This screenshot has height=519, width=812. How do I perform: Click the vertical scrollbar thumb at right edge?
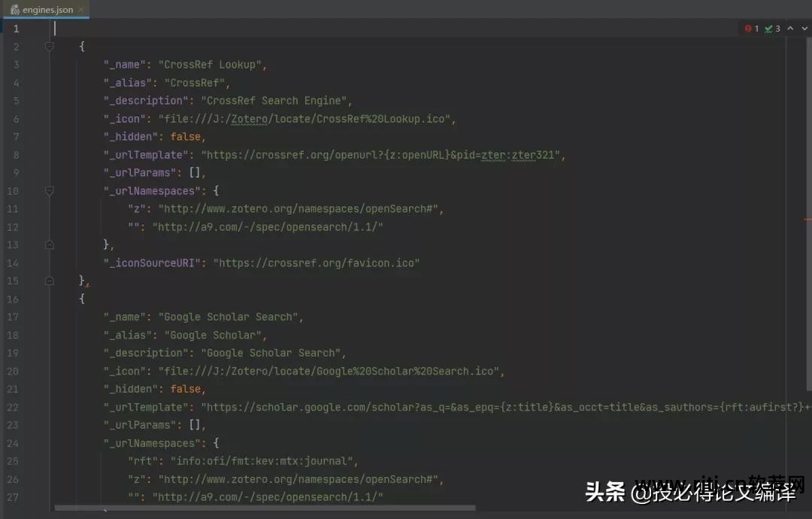809,214
